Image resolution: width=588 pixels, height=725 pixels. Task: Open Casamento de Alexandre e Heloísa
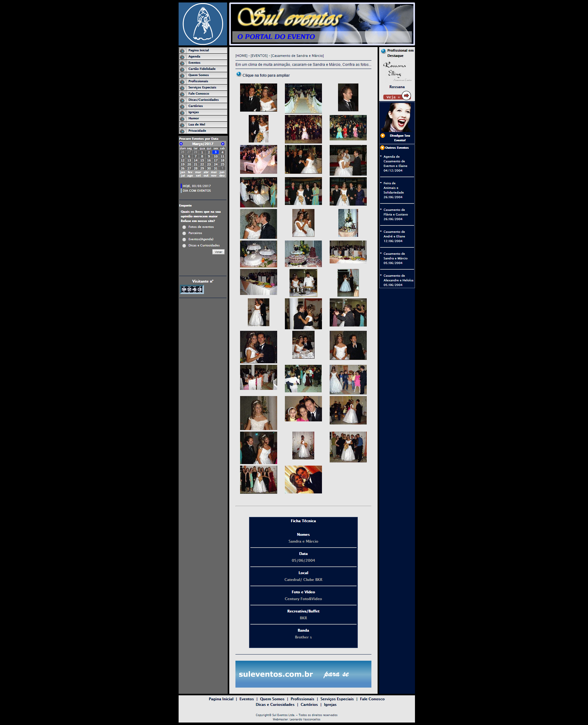[398, 280]
